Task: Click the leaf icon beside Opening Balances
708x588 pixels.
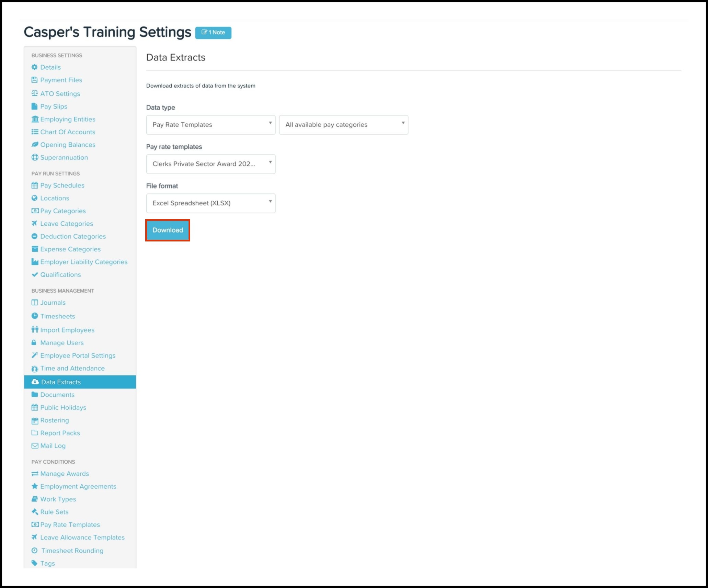Action: click(35, 145)
